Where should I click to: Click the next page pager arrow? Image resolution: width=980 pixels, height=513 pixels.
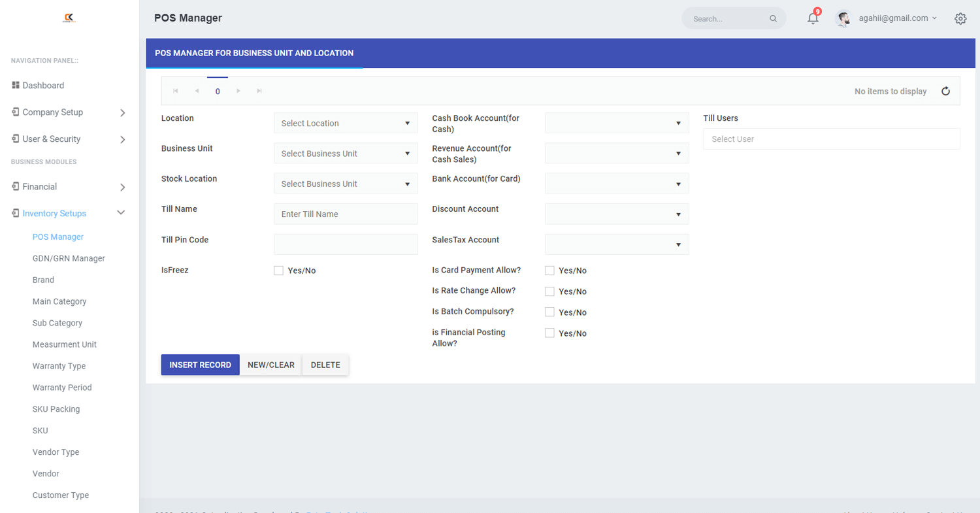click(238, 91)
